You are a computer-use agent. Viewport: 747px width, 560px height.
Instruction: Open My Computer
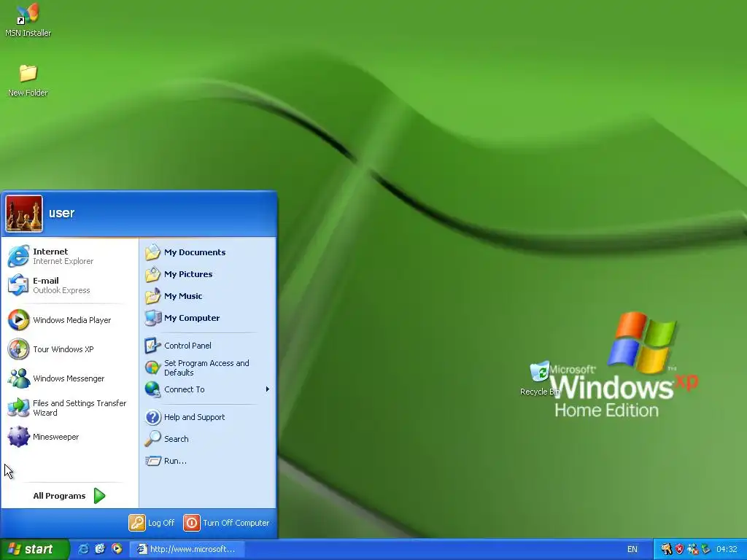click(208, 318)
